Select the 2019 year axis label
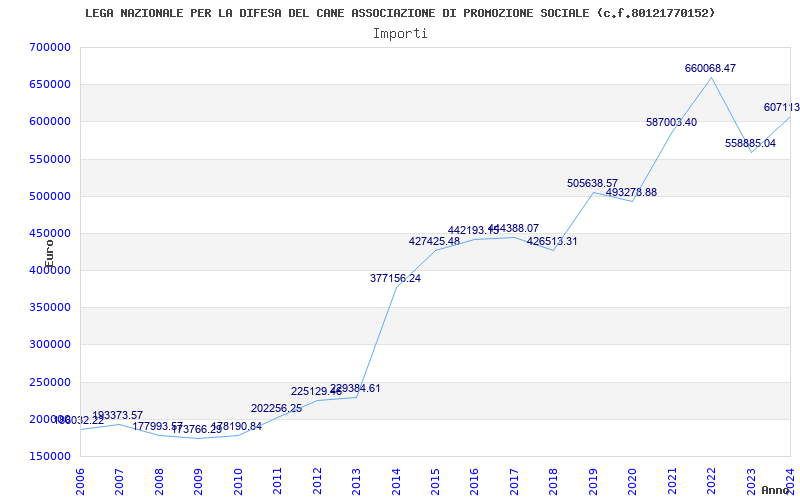 click(593, 482)
